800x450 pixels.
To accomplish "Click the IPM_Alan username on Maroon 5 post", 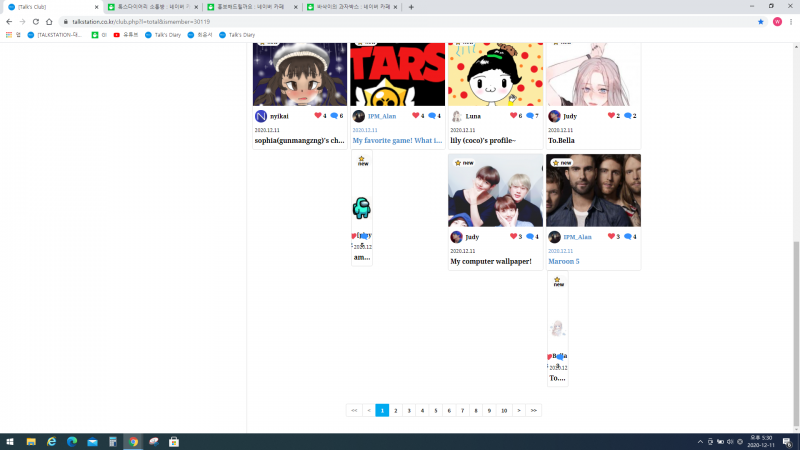I will pyautogui.click(x=578, y=237).
